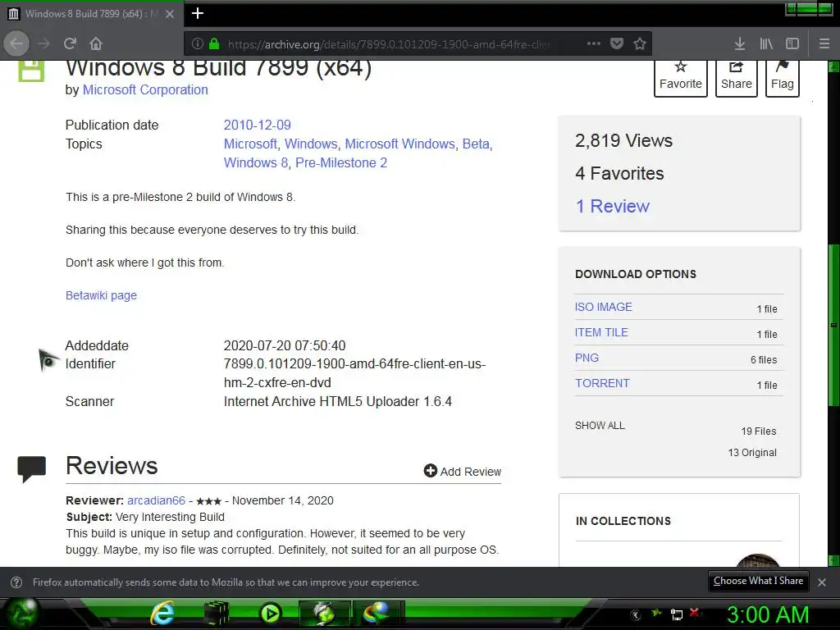Click the green flag tray icon
840x630 pixels.
point(656,612)
